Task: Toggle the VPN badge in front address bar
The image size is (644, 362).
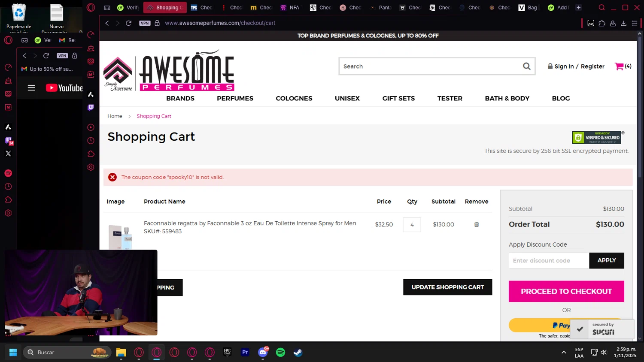Action: [x=145, y=23]
